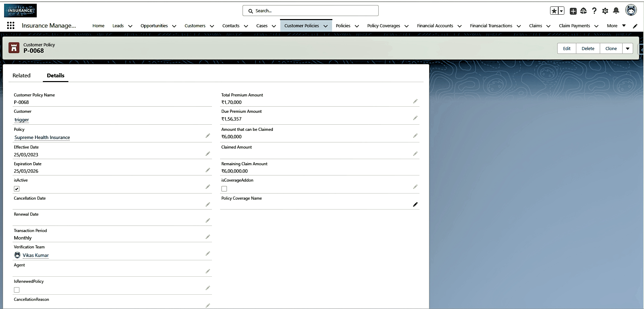644x309 pixels.
Task: Edit Renewal Date pencil icon
Action: (x=208, y=220)
